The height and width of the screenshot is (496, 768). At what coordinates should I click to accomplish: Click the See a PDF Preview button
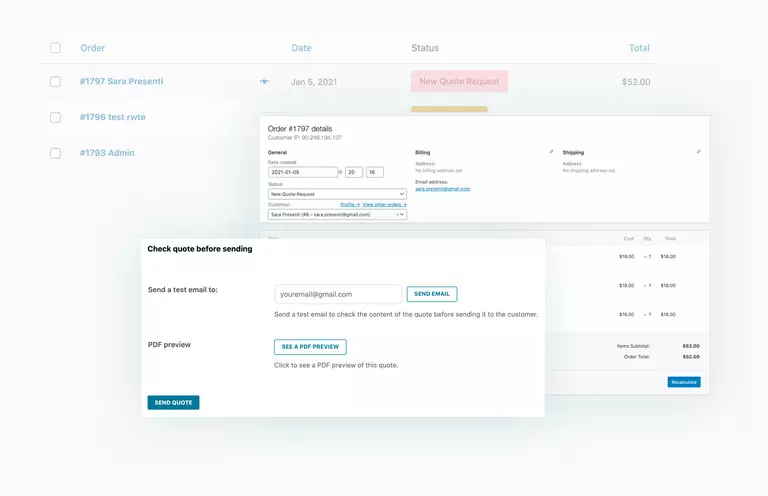pyautogui.click(x=310, y=347)
